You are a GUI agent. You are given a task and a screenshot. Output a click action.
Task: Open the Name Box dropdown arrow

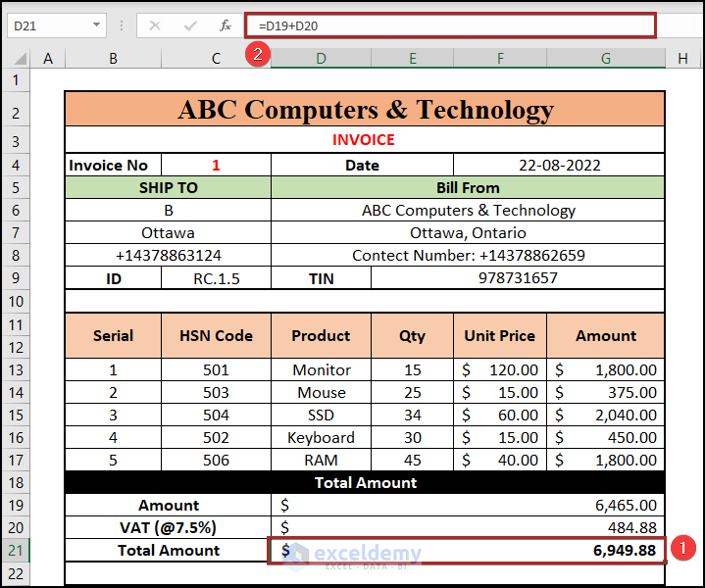[96, 25]
